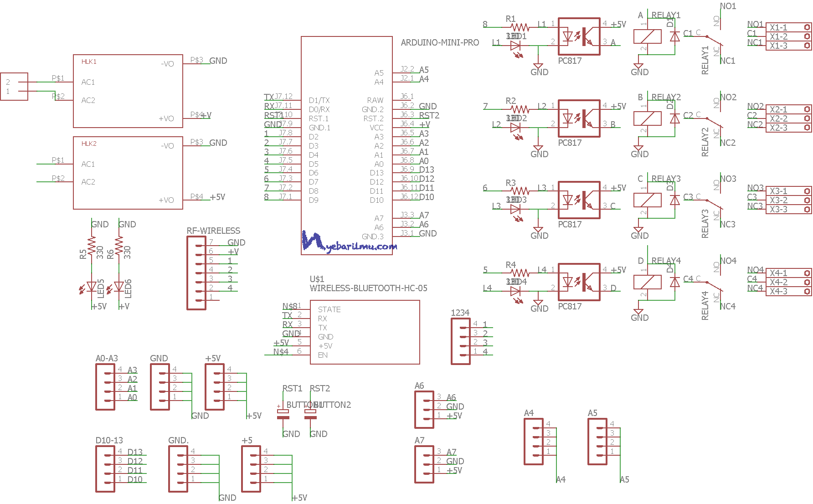Select resistor R1 zigzag symbol
This screenshot has width=813, height=504.
coord(520,27)
